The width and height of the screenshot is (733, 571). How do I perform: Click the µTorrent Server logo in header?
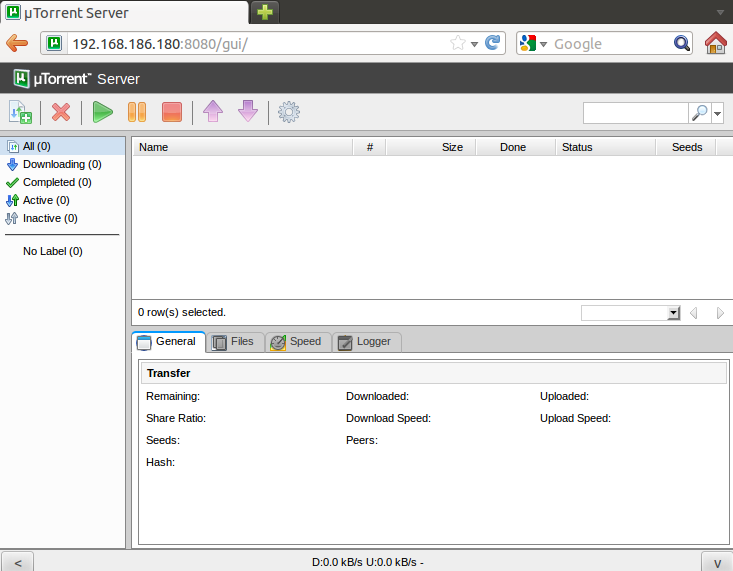(x=77, y=79)
